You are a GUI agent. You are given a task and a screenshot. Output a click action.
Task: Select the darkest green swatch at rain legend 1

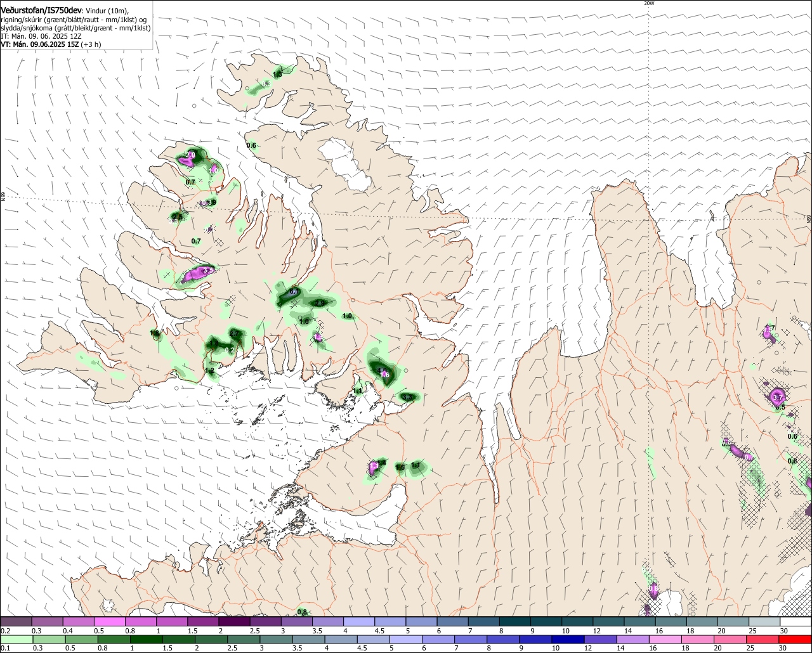[x=146, y=640]
